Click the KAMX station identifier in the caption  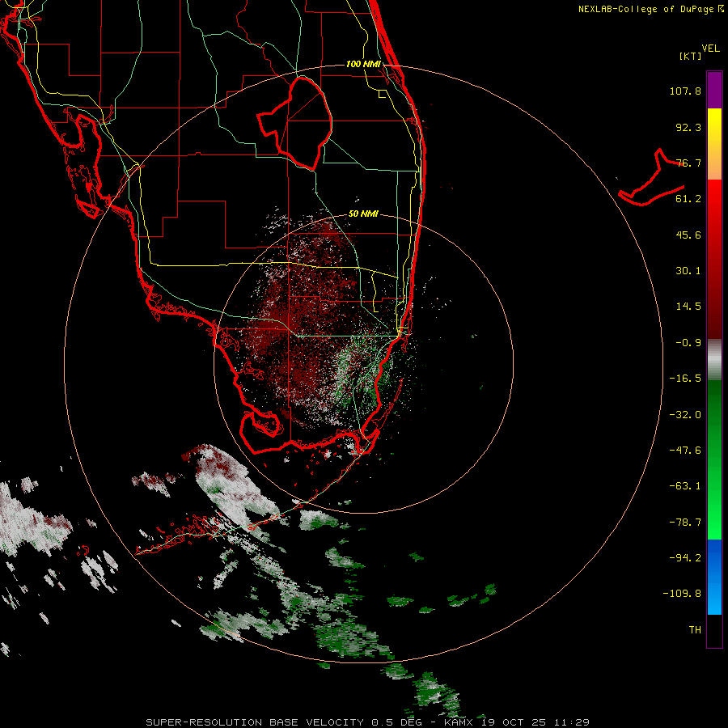pos(459,722)
